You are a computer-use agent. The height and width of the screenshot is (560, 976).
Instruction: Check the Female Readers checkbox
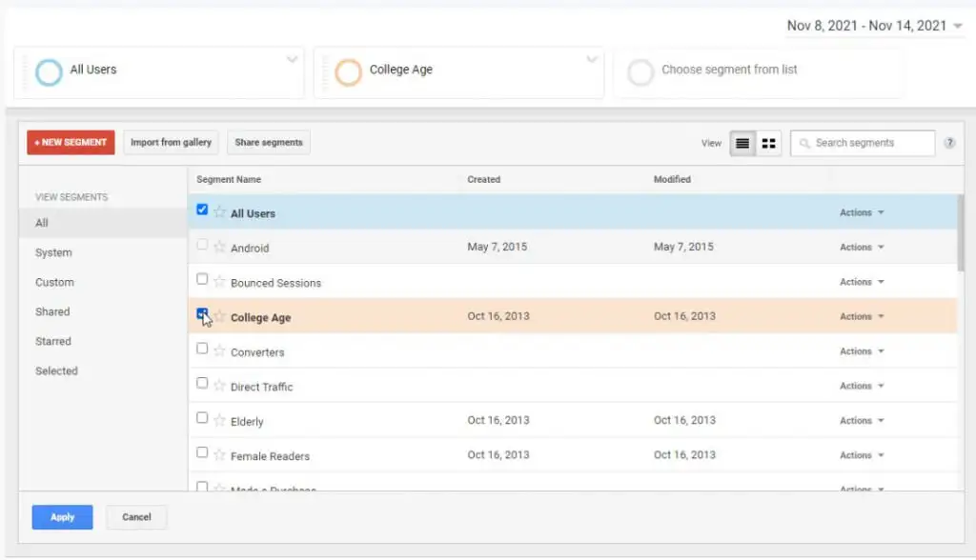[202, 452]
